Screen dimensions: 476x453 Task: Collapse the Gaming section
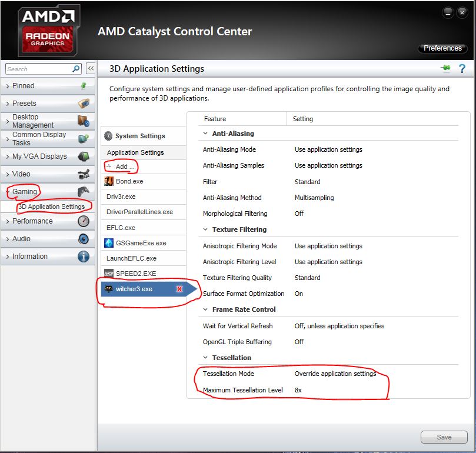(8, 192)
